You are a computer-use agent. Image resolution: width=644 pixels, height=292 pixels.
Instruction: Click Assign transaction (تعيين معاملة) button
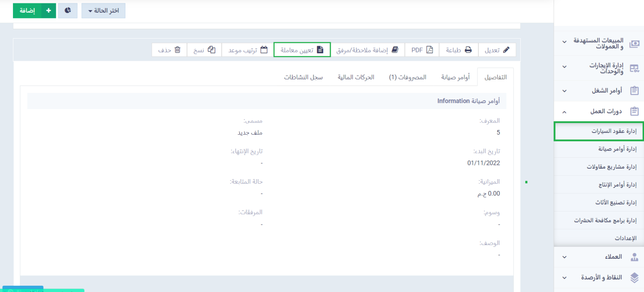(302, 50)
